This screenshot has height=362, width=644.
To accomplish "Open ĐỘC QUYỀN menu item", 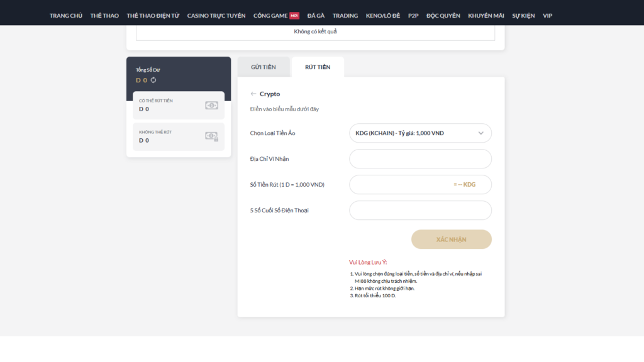I will click(x=443, y=16).
